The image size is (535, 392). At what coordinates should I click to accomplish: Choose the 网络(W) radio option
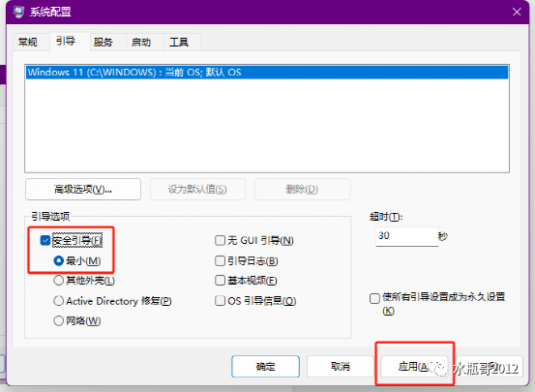(x=59, y=321)
